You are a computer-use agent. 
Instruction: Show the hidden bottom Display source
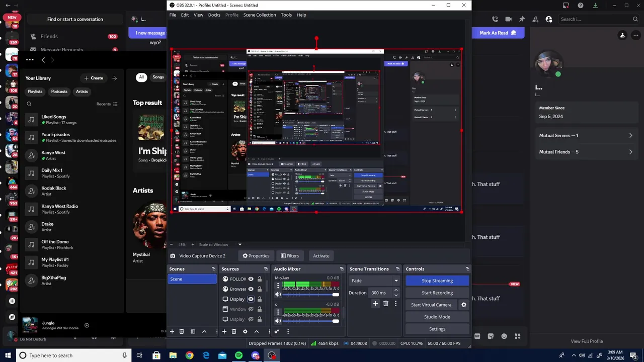(x=251, y=319)
